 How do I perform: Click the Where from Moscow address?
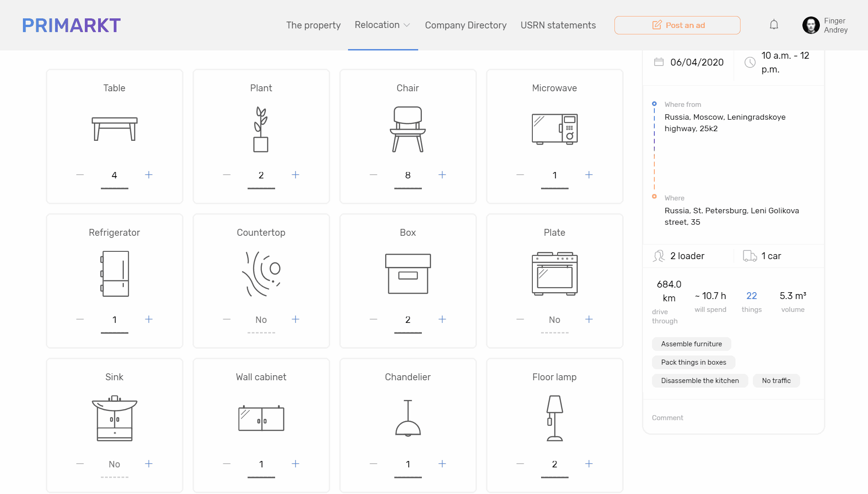click(725, 123)
